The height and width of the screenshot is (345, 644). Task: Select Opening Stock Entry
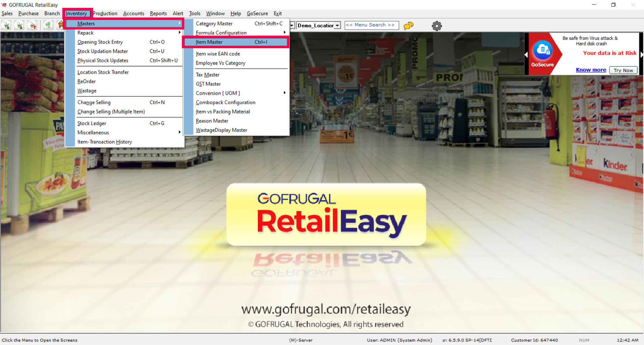tap(124, 42)
